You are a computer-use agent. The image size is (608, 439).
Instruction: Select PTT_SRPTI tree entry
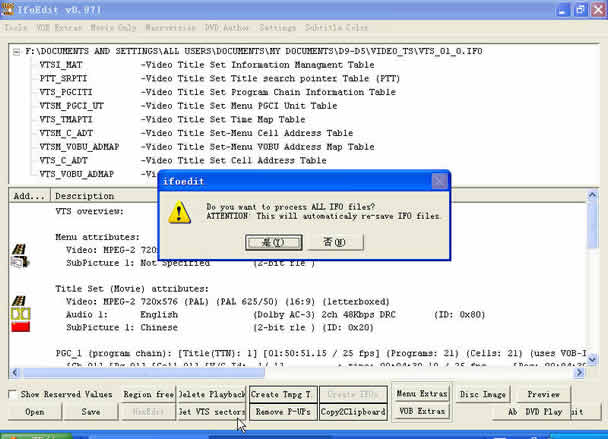(x=63, y=78)
